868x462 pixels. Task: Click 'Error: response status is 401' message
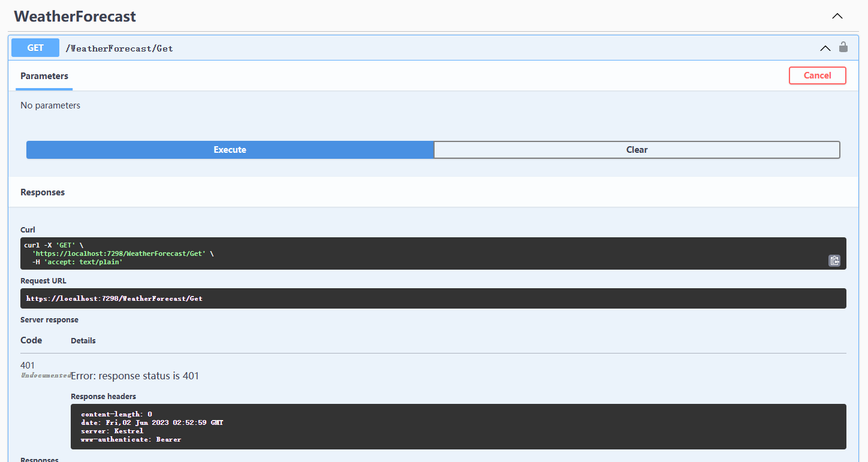[x=135, y=376]
